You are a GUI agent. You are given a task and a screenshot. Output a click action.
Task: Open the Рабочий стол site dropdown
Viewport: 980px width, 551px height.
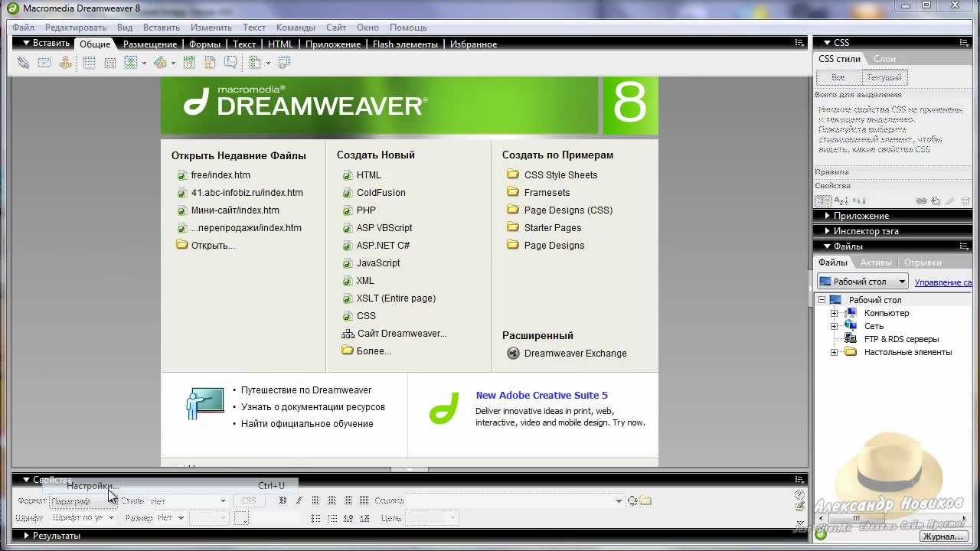[863, 282]
